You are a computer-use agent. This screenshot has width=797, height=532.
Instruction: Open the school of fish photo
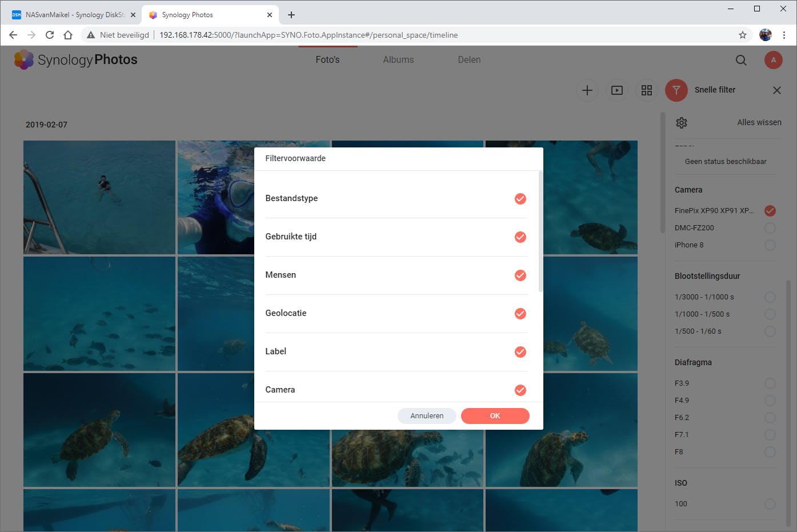[99, 314]
